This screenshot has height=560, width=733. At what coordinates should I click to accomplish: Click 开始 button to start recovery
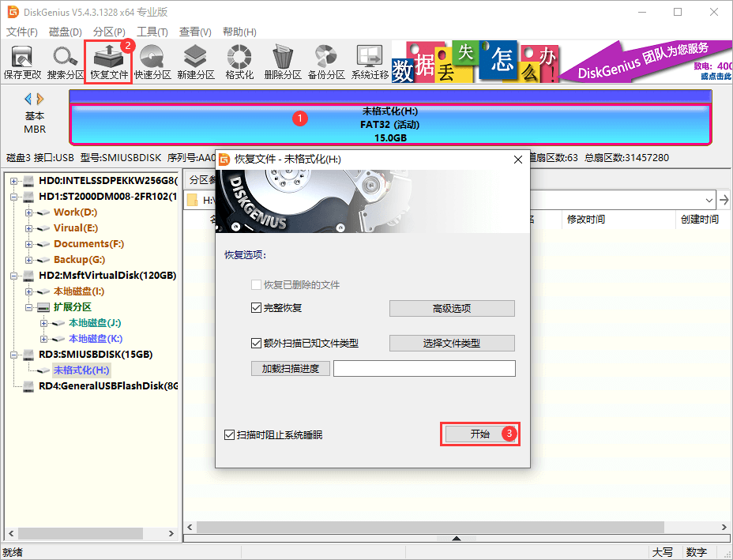[480, 434]
